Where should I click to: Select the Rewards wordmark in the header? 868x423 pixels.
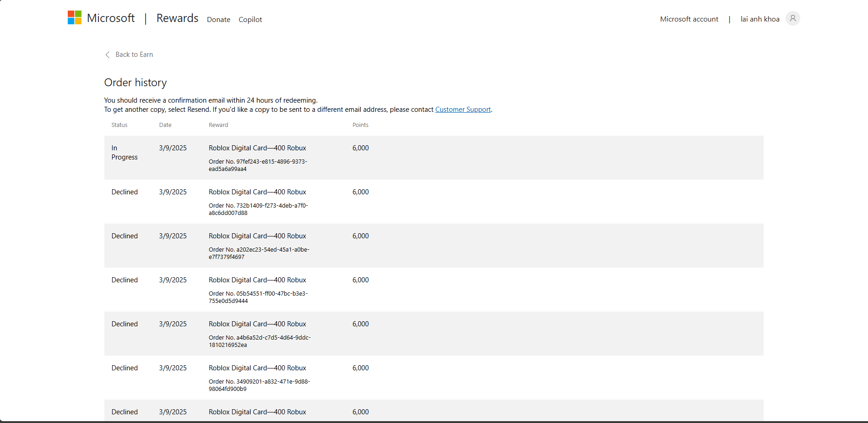pos(177,18)
